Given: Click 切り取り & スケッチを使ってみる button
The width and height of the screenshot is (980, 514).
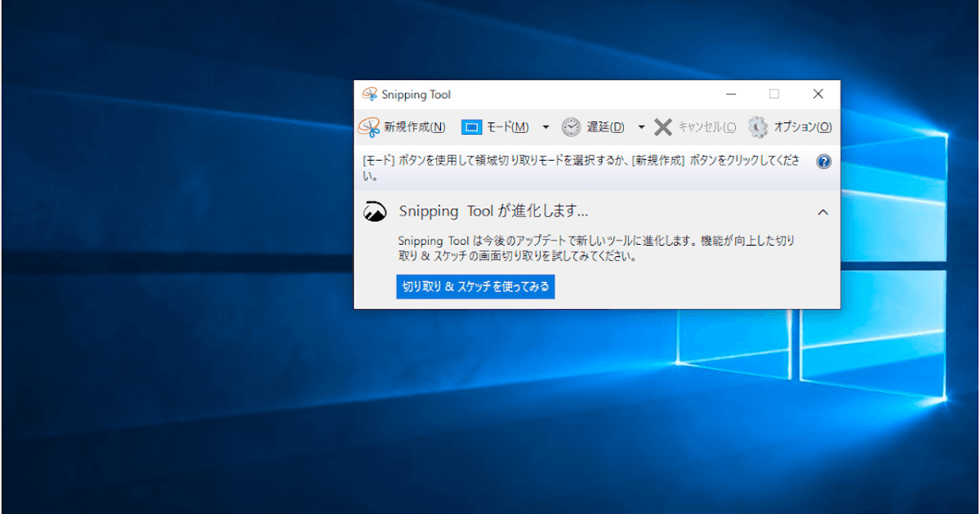Looking at the screenshot, I should coord(475,287).
